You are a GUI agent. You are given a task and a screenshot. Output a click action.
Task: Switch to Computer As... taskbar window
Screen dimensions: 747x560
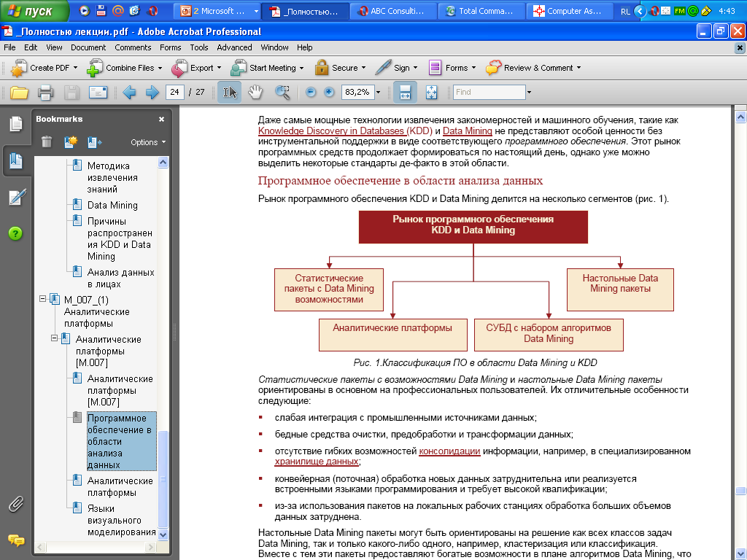pos(569,11)
